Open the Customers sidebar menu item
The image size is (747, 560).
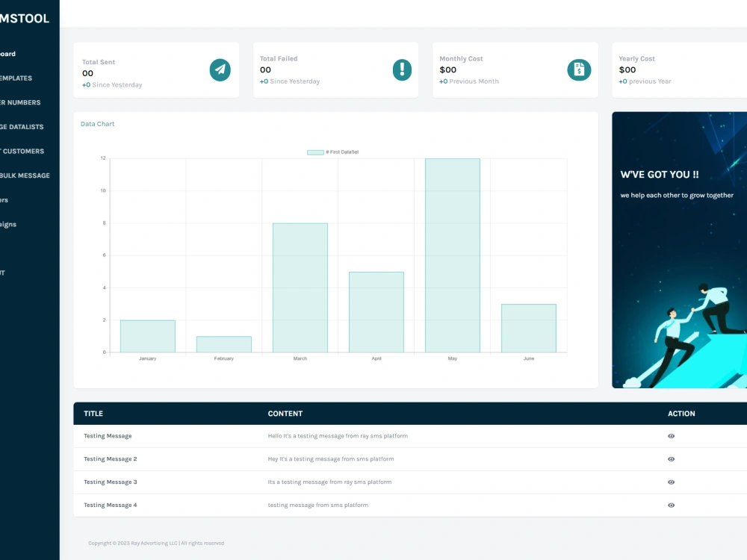(x=22, y=151)
